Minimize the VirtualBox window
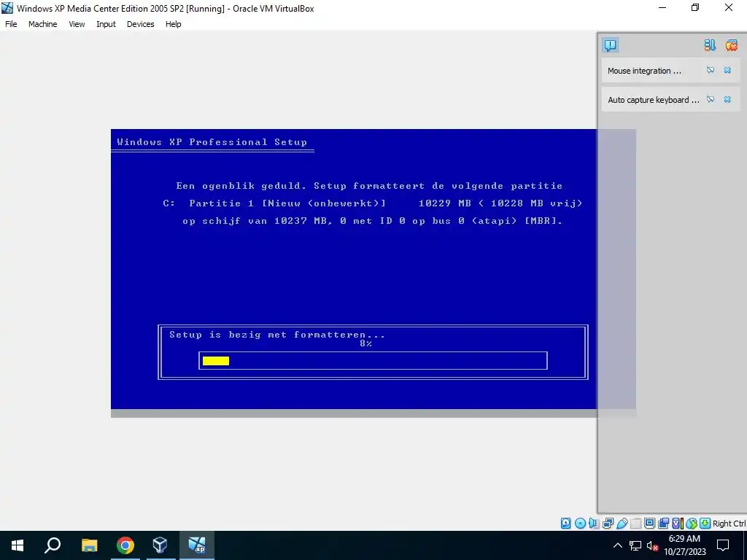The width and height of the screenshot is (747, 560). 662,7
